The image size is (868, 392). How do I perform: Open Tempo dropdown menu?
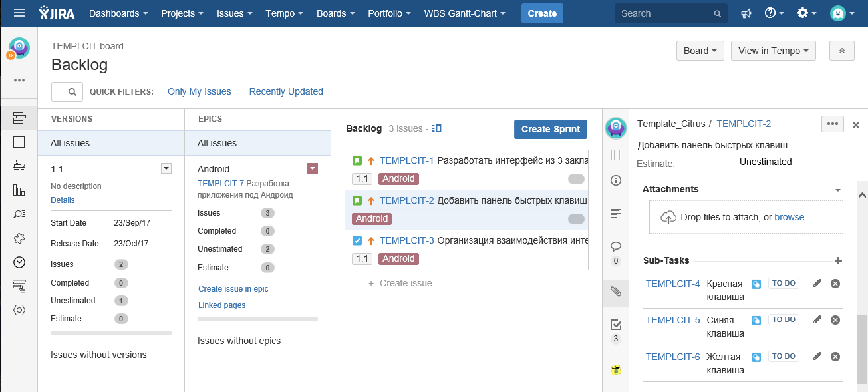click(x=284, y=13)
